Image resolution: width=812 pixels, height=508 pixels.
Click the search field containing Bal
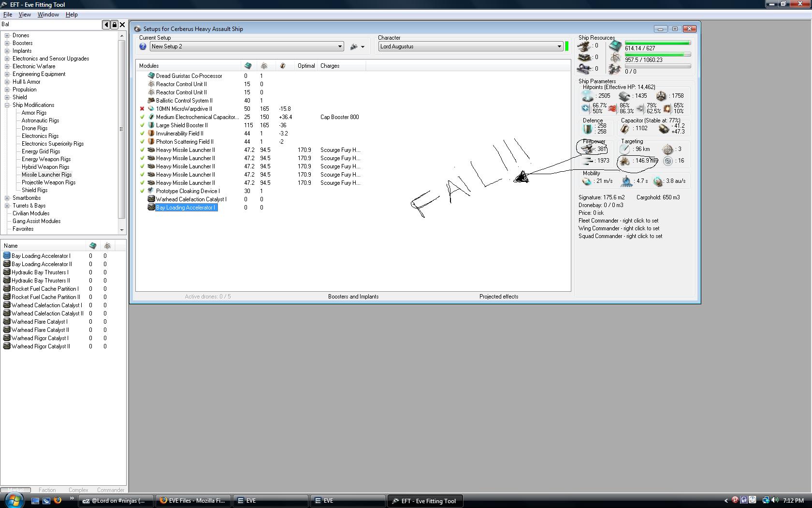pos(50,25)
